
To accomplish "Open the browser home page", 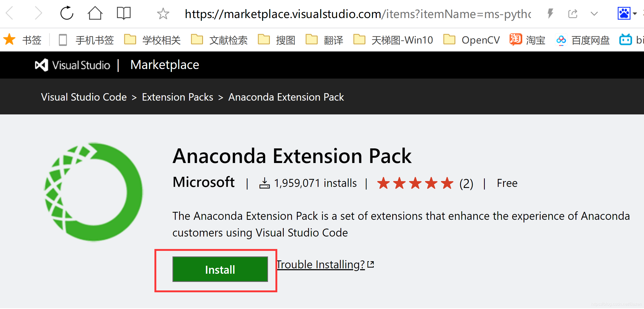I will (x=96, y=13).
